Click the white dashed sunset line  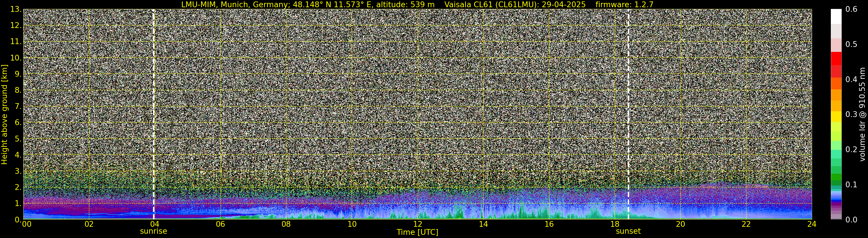pyautogui.click(x=628, y=114)
